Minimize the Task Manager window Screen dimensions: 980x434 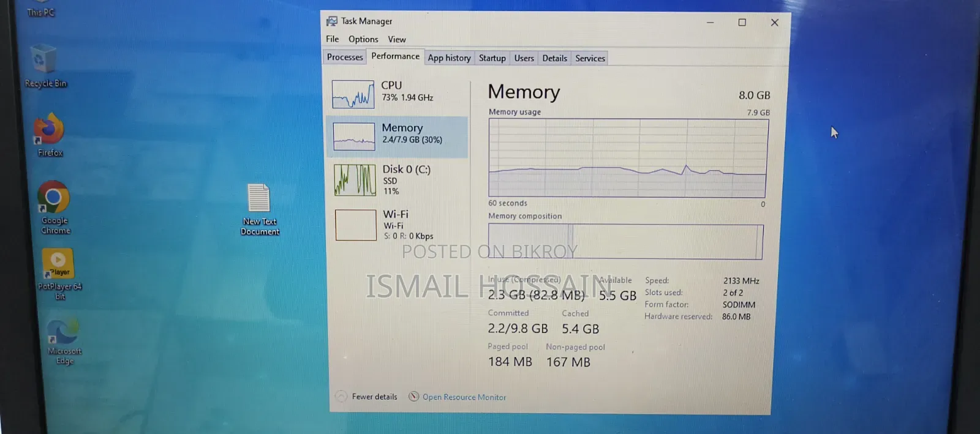click(x=710, y=22)
